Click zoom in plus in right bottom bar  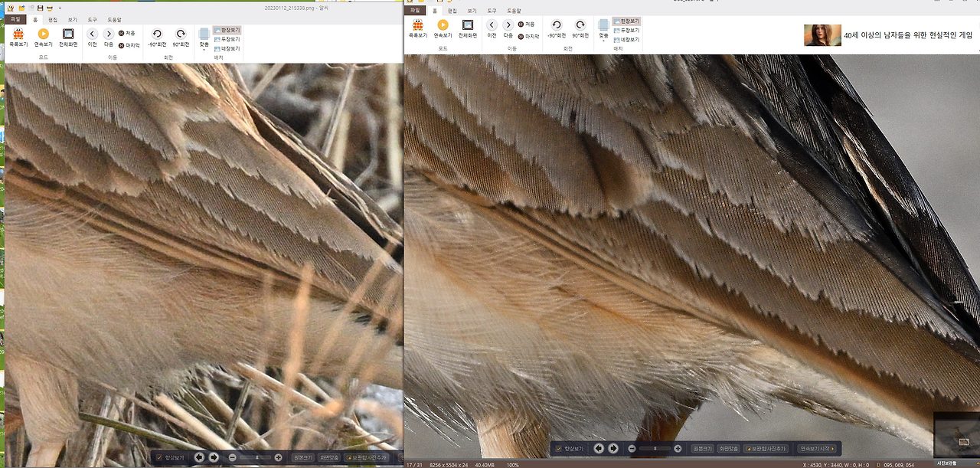click(x=678, y=449)
